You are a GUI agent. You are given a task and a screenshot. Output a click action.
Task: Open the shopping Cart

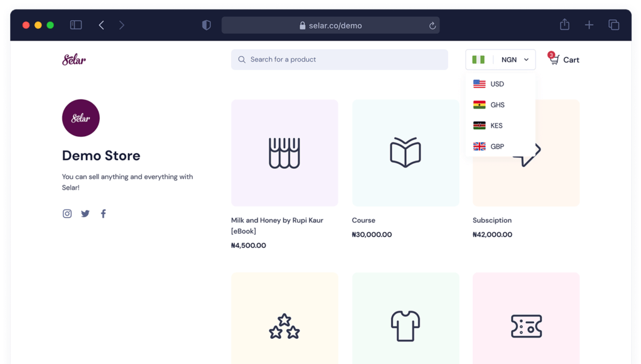(x=569, y=60)
